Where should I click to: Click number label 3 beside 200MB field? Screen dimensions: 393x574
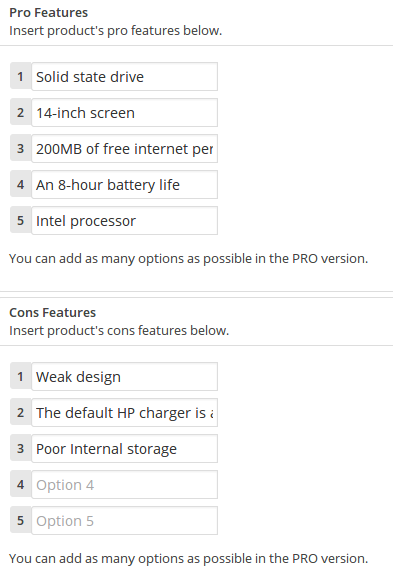click(20, 149)
